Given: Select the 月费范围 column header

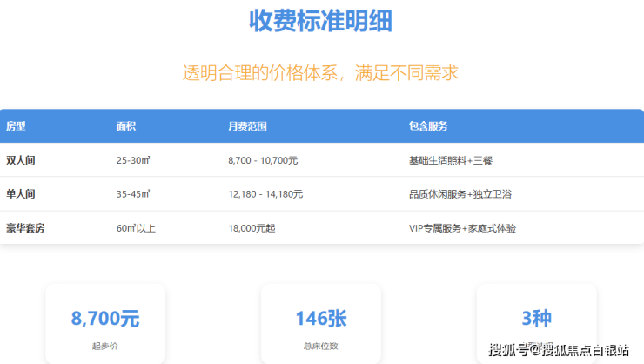Looking at the screenshot, I should coord(247,126).
